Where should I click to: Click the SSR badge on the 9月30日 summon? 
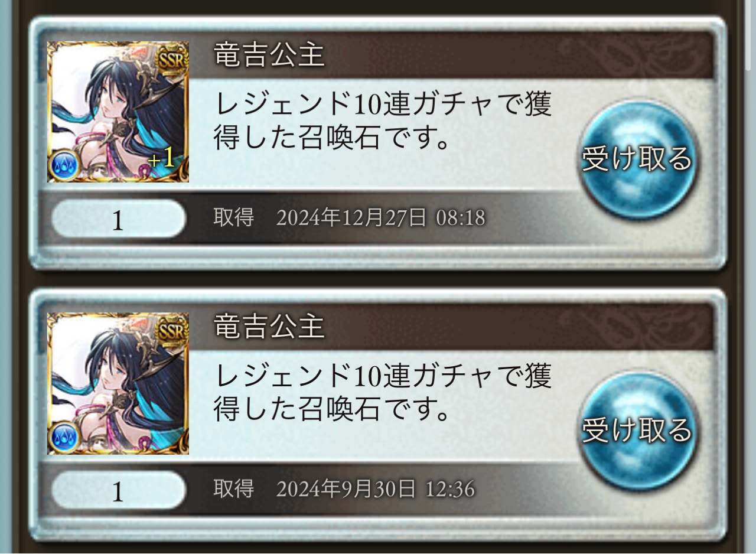pyautogui.click(x=172, y=330)
